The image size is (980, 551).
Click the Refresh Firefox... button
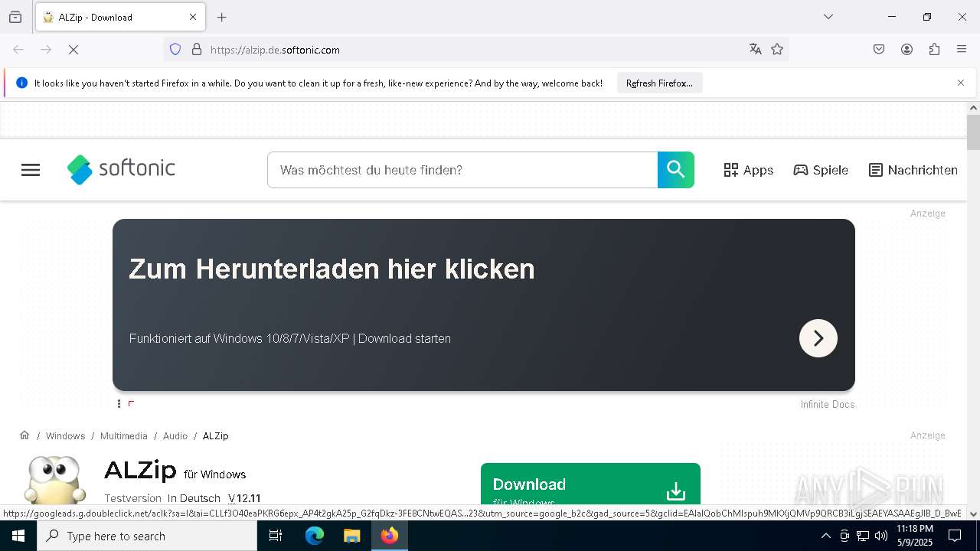pos(659,83)
